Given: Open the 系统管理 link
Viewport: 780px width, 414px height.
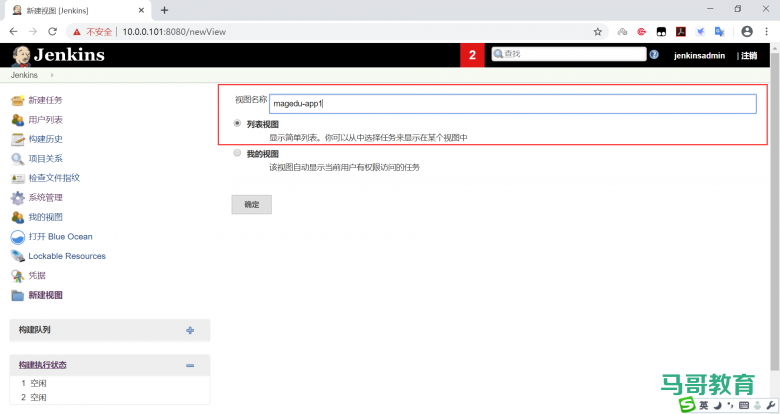Looking at the screenshot, I should point(45,198).
